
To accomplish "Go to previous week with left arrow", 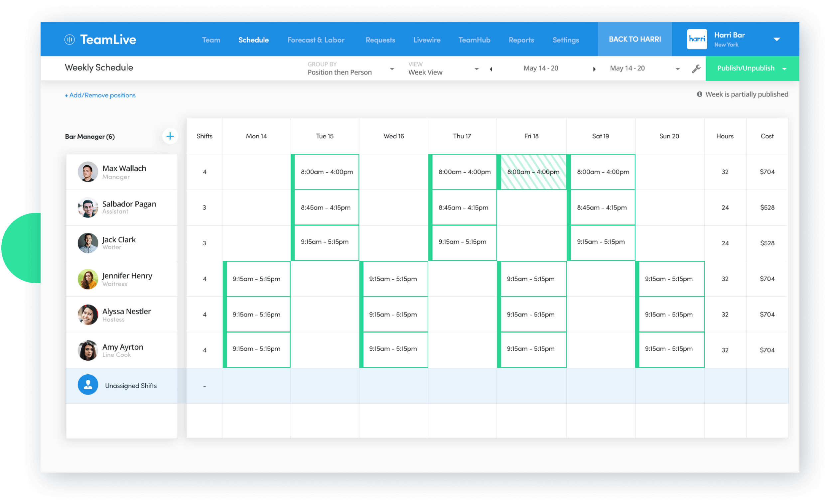I will click(x=491, y=69).
